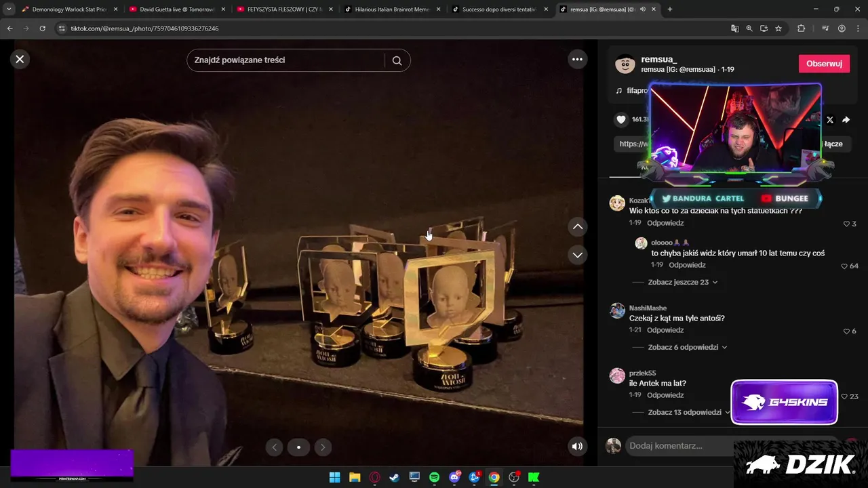Screen dimensions: 868x488
Task: Mute the post sound
Action: (577, 446)
